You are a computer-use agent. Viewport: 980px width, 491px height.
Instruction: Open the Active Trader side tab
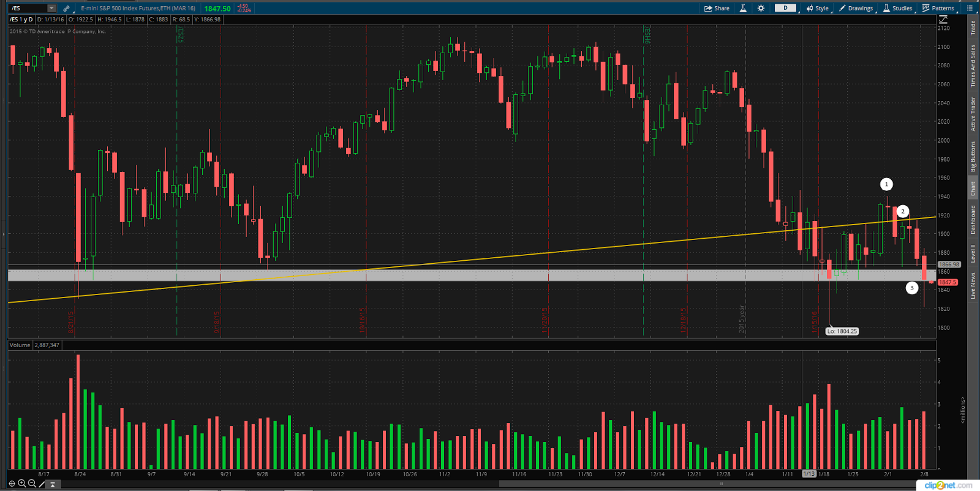pyautogui.click(x=973, y=114)
